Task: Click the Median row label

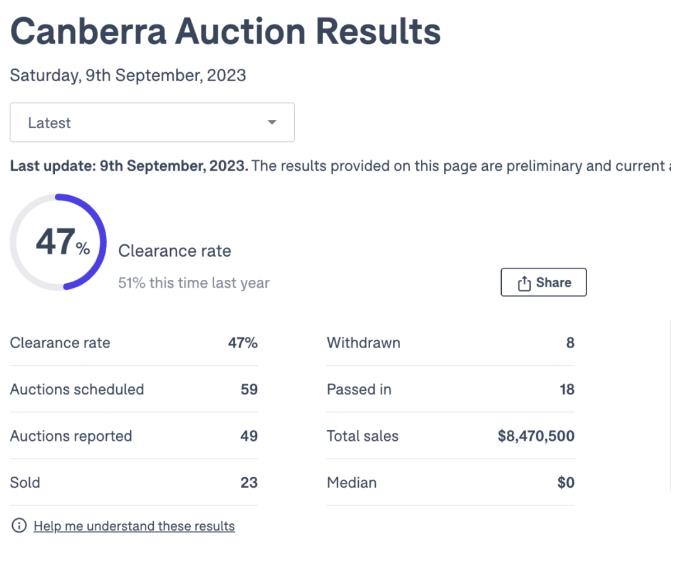Action: [x=351, y=483]
